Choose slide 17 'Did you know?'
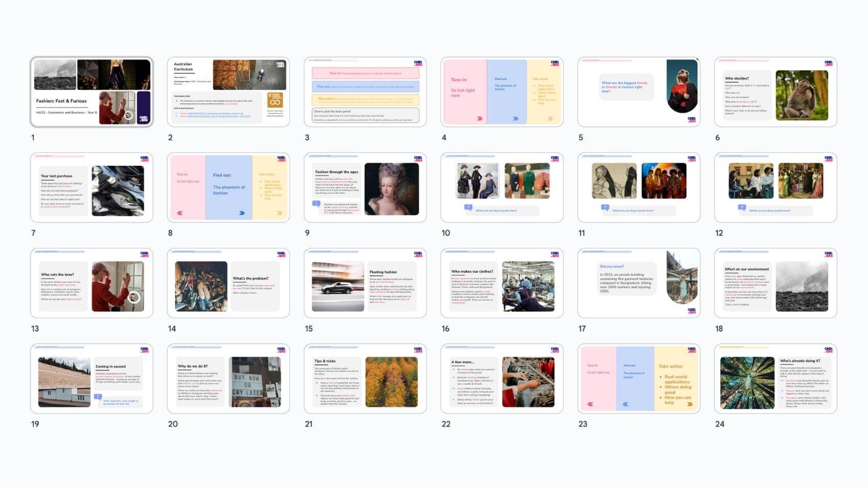Viewport: 868px width, 488px height. tap(639, 283)
